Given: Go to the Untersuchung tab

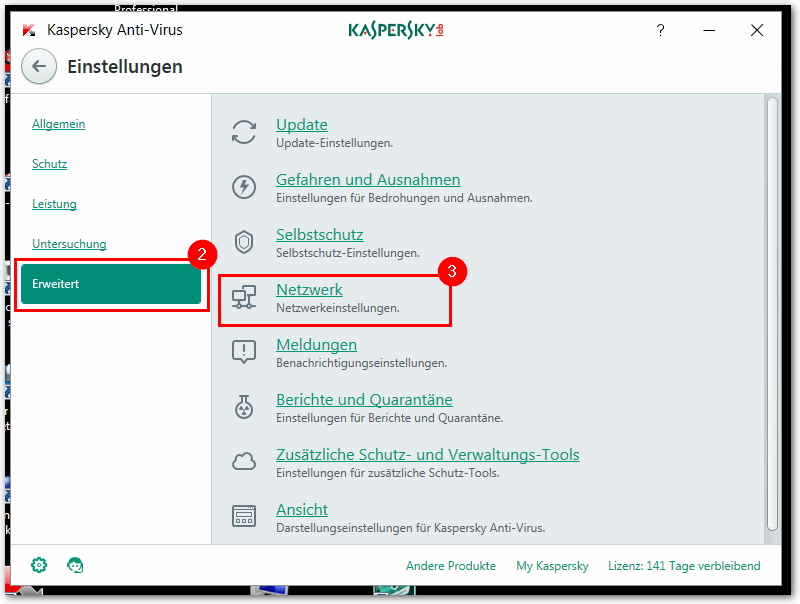Looking at the screenshot, I should tap(69, 244).
